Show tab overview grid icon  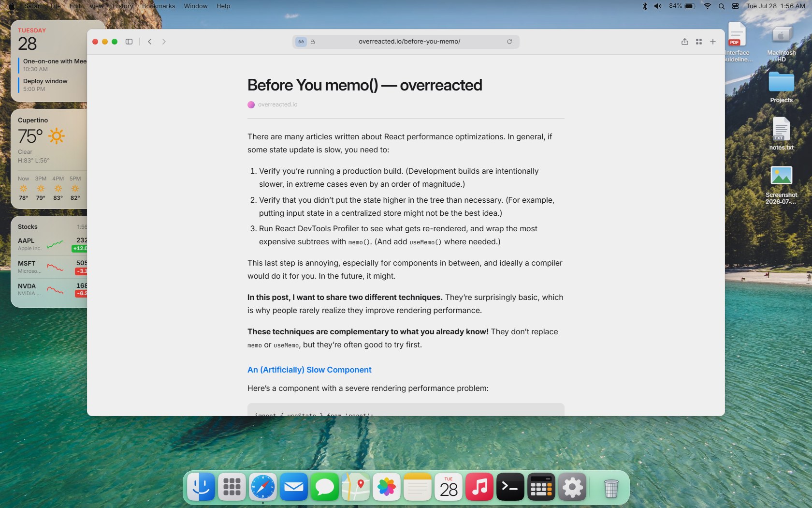point(699,42)
